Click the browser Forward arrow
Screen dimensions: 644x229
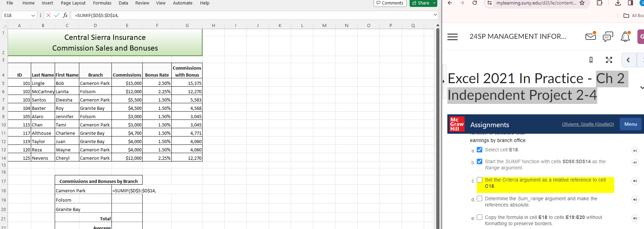point(462,3)
